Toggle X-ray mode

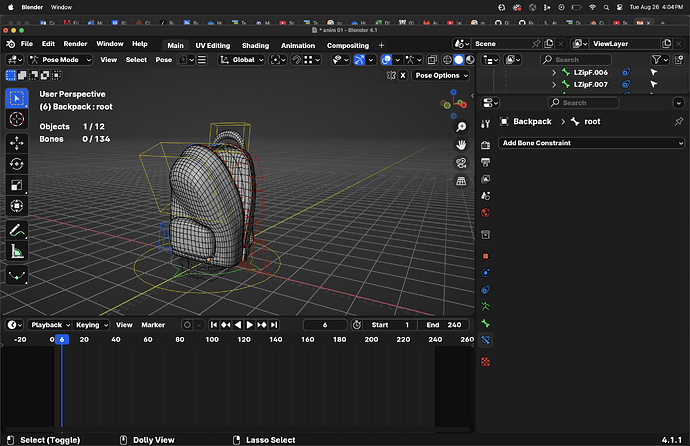(x=432, y=60)
